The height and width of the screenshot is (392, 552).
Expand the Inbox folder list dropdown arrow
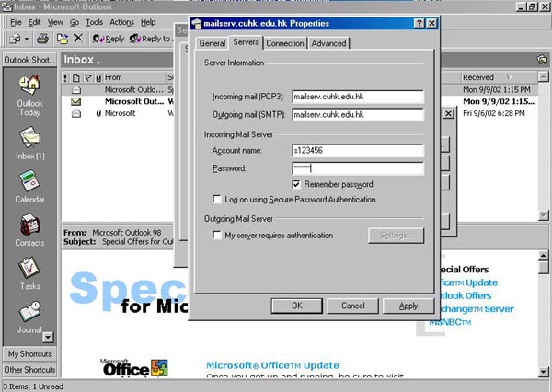(98, 63)
